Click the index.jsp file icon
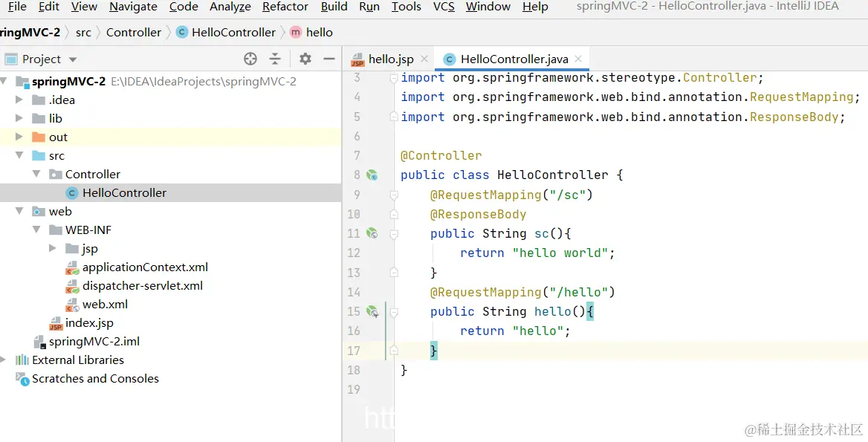Viewport: 868px width, 442px height. click(x=56, y=324)
